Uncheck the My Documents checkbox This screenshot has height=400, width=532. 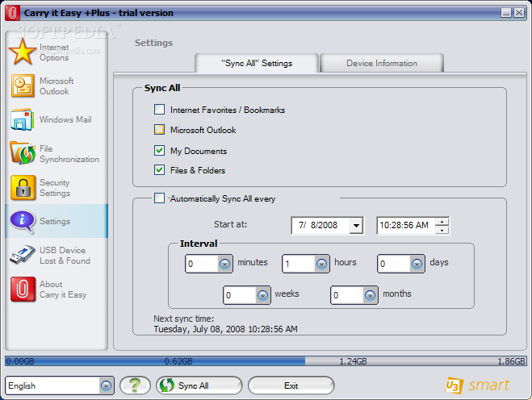click(x=159, y=150)
